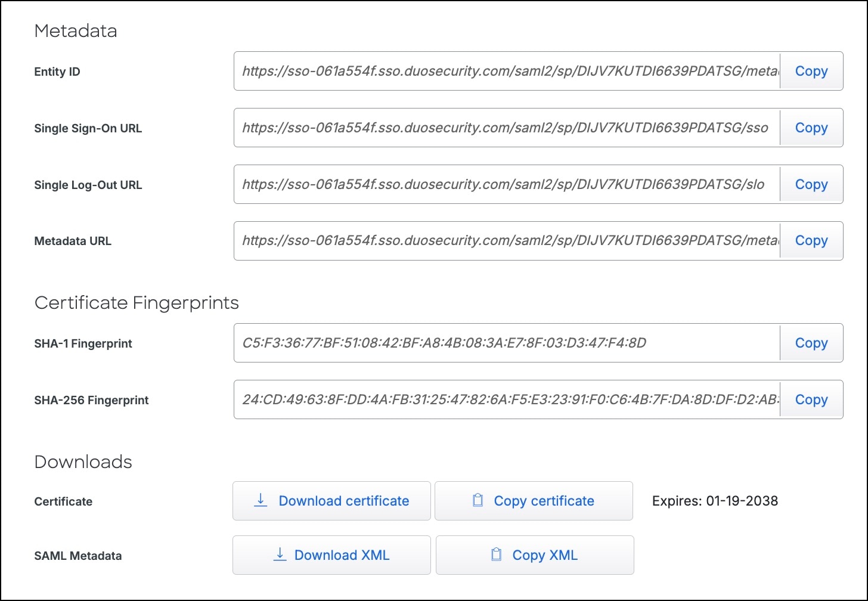The height and width of the screenshot is (601, 868).
Task: Copy the Metadata URL
Action: click(811, 241)
